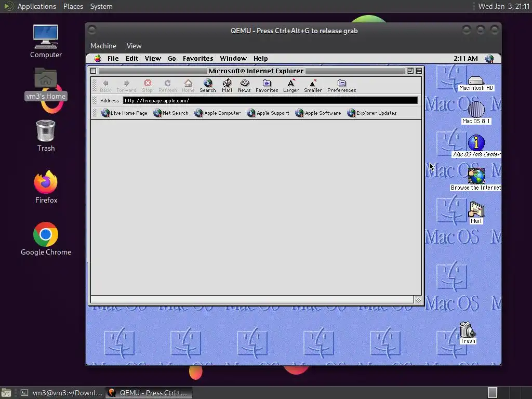Select the Macintosh HD desktop icon
The width and height of the screenshot is (532, 399).
tap(476, 84)
